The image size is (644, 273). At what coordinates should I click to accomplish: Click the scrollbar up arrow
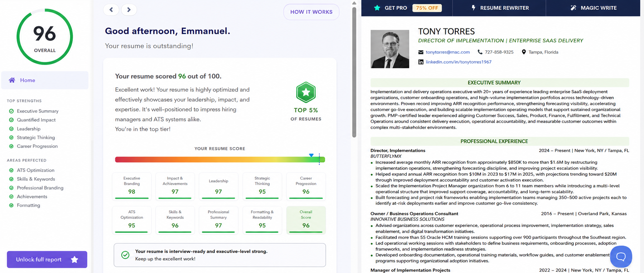(x=354, y=3)
